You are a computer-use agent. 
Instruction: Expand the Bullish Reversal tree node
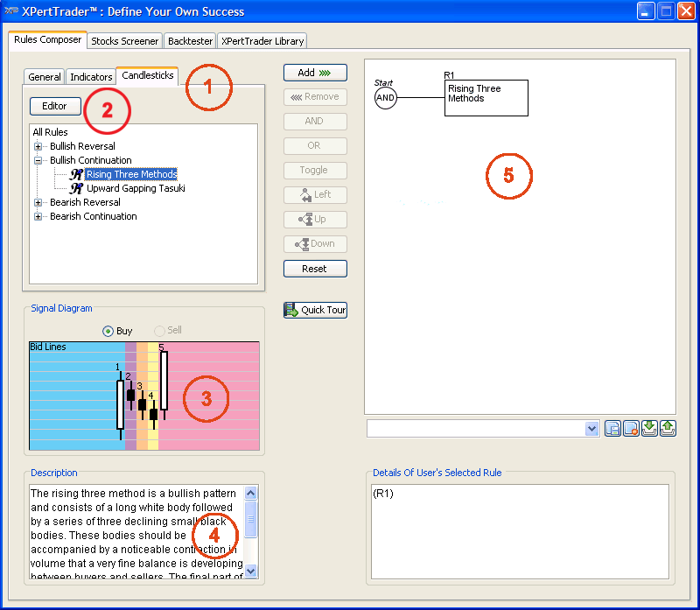(x=38, y=146)
